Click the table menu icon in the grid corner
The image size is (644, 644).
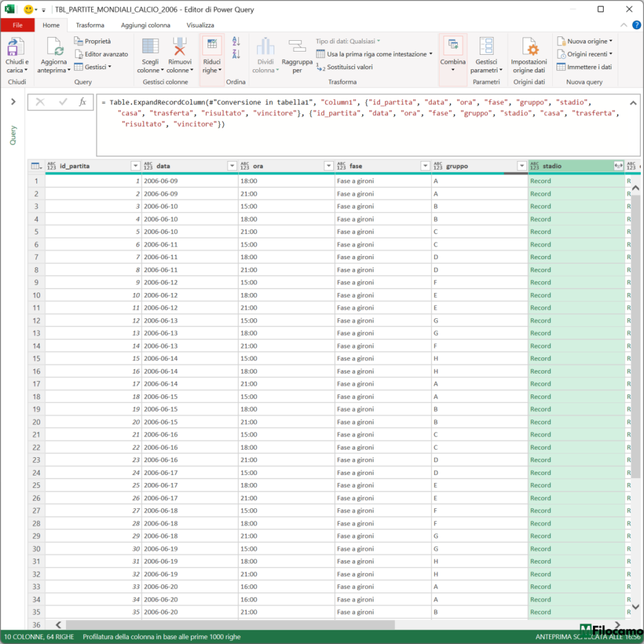pyautogui.click(x=36, y=166)
